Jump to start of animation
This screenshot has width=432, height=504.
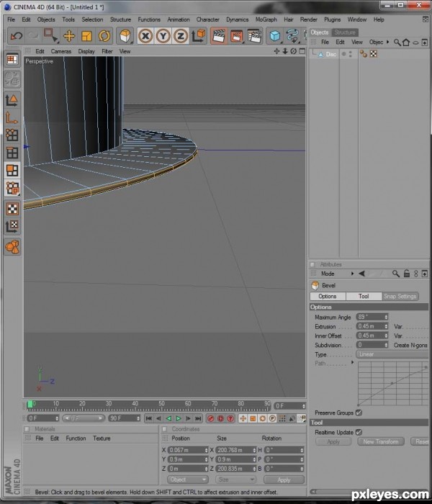(149, 418)
